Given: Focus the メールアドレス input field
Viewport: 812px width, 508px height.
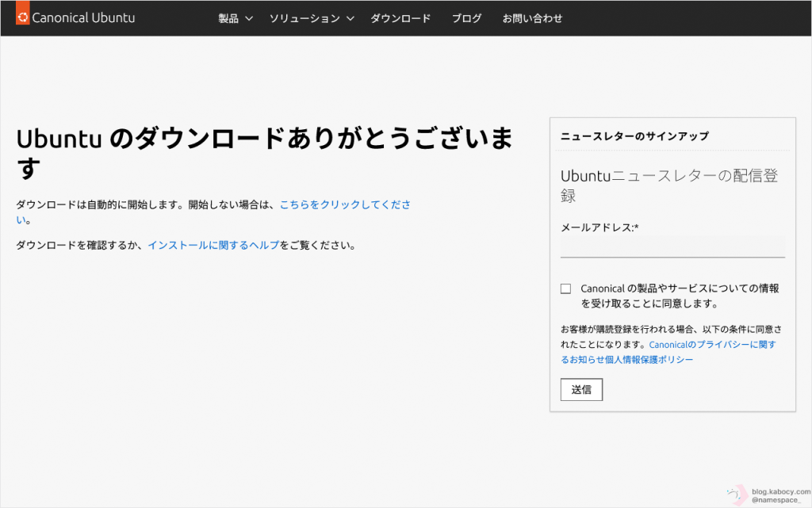Looking at the screenshot, I should [672, 246].
